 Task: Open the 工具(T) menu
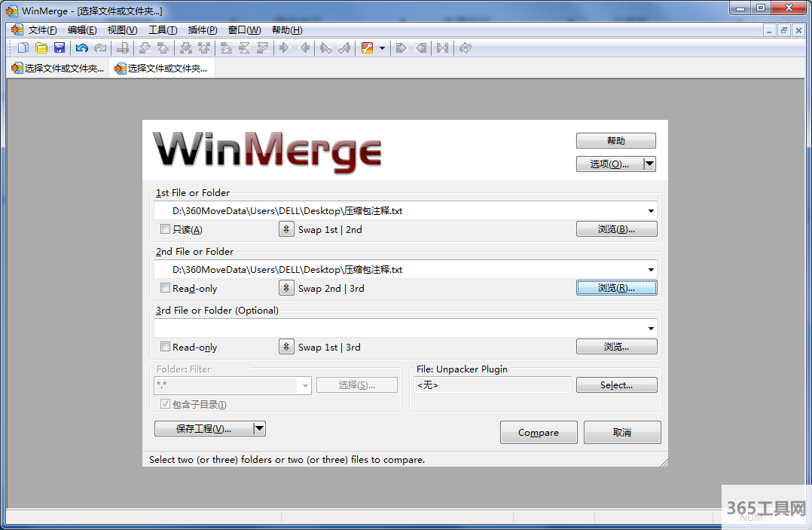[x=162, y=30]
